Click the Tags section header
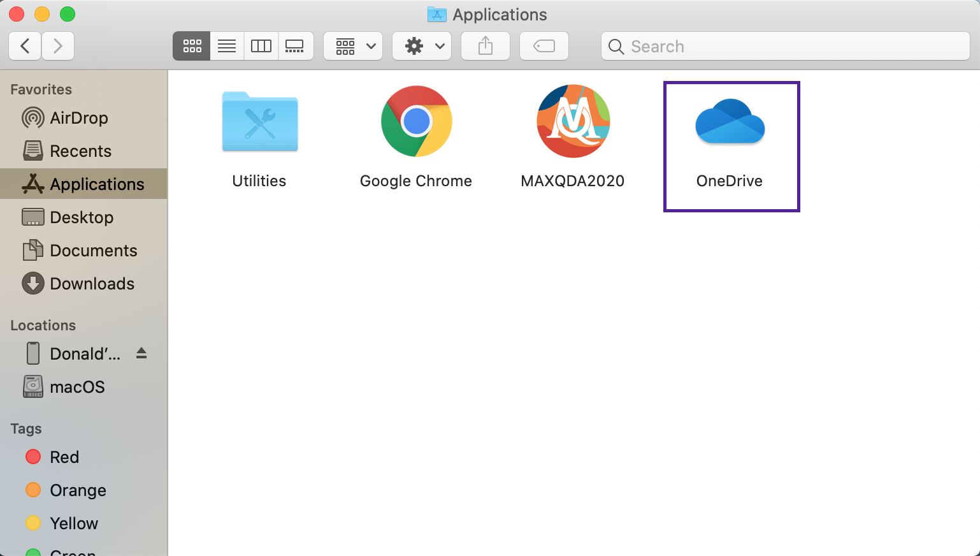 click(26, 428)
